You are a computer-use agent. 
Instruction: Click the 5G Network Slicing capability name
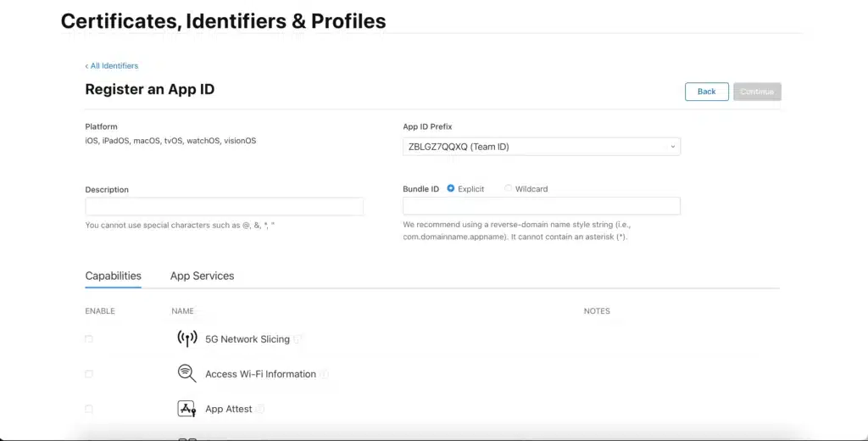[x=248, y=339]
